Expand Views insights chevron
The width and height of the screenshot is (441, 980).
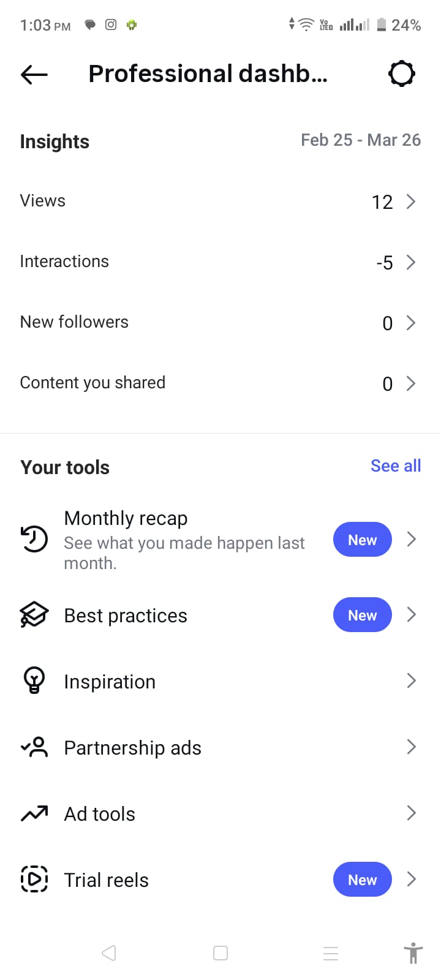411,202
